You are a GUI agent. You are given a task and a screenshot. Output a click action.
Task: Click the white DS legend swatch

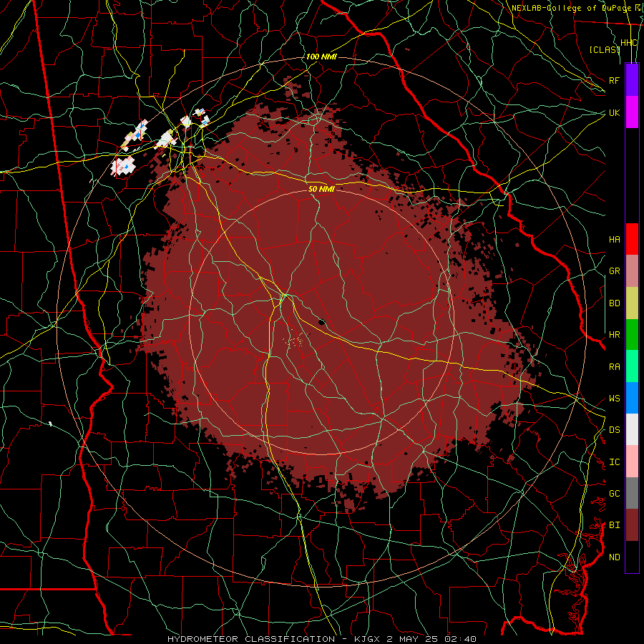point(632,429)
